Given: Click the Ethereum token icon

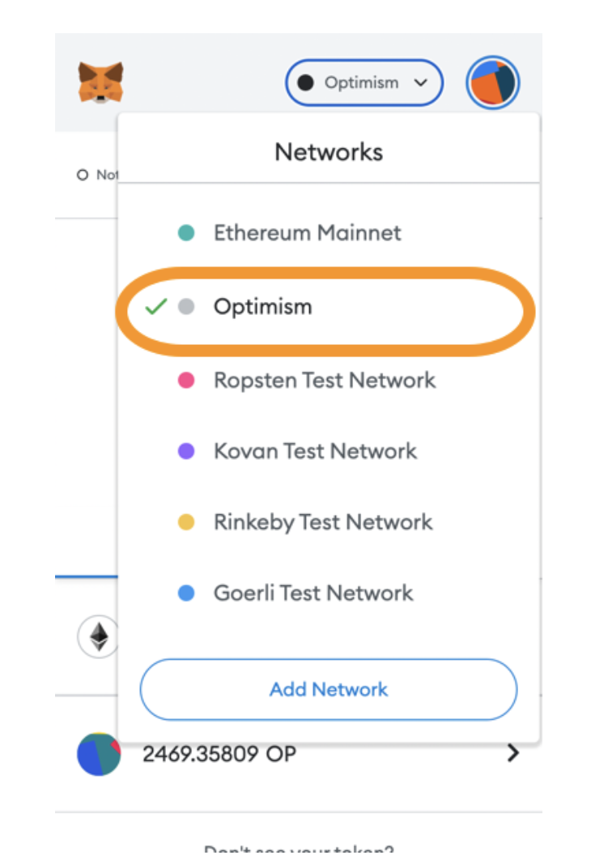Looking at the screenshot, I should (99, 636).
